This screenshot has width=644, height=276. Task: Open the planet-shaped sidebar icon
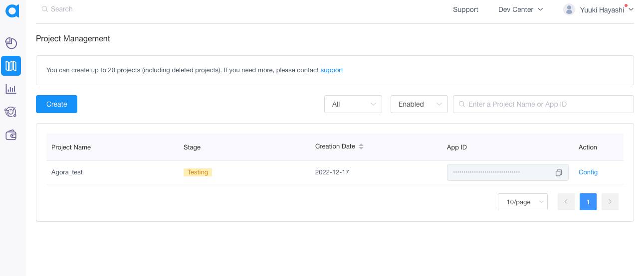click(x=11, y=112)
